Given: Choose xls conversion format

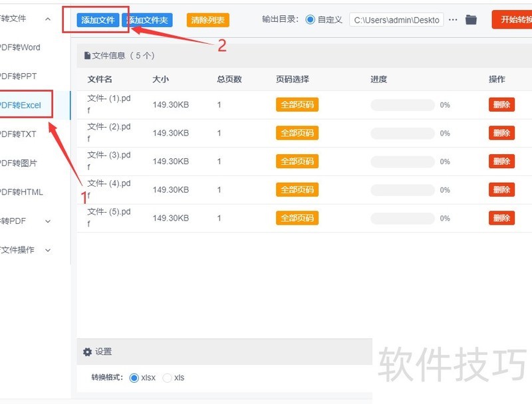Looking at the screenshot, I should 167,377.
